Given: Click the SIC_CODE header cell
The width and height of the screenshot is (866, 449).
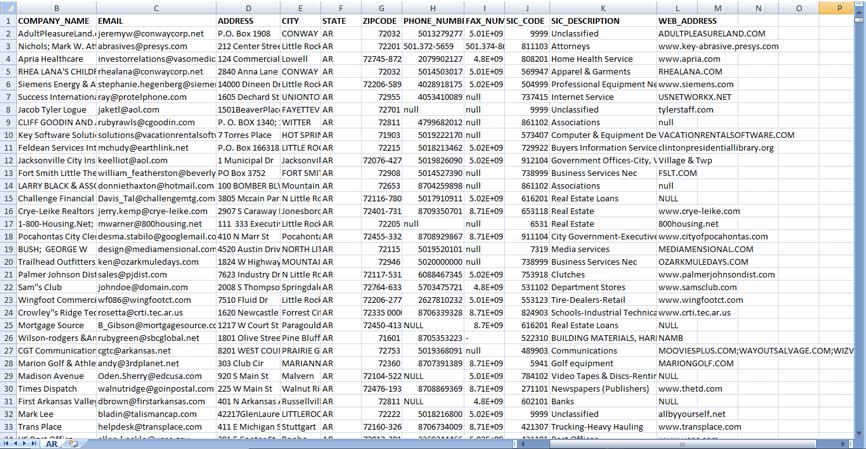Looking at the screenshot, I should tap(527, 21).
